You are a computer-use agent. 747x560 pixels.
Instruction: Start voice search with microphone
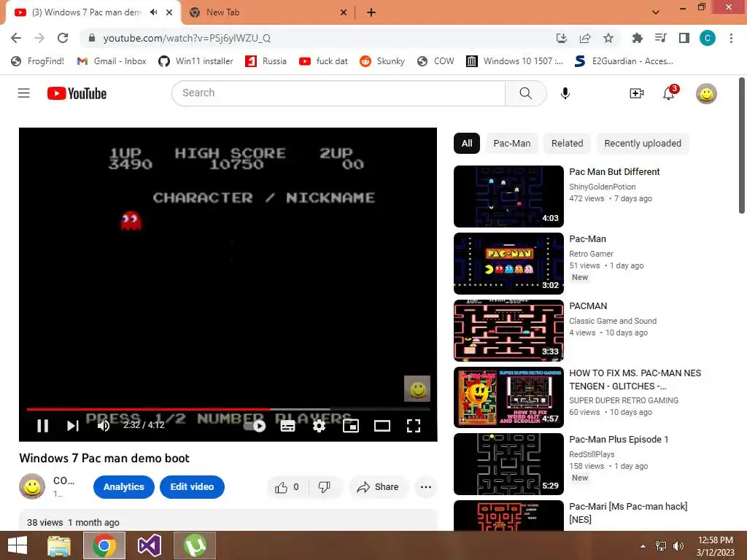(x=565, y=93)
